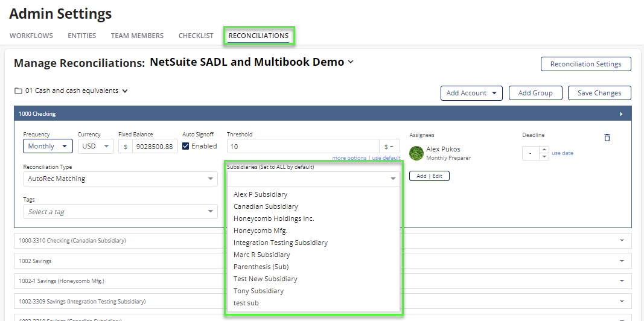The height and width of the screenshot is (321, 644).
Task: Click the use default link
Action: pyautogui.click(x=386, y=158)
